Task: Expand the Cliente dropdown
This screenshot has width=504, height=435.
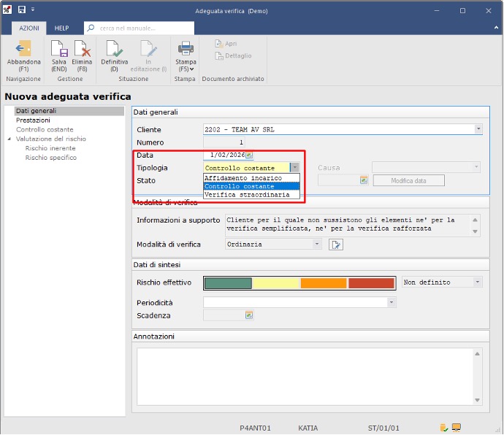Action: [478, 129]
